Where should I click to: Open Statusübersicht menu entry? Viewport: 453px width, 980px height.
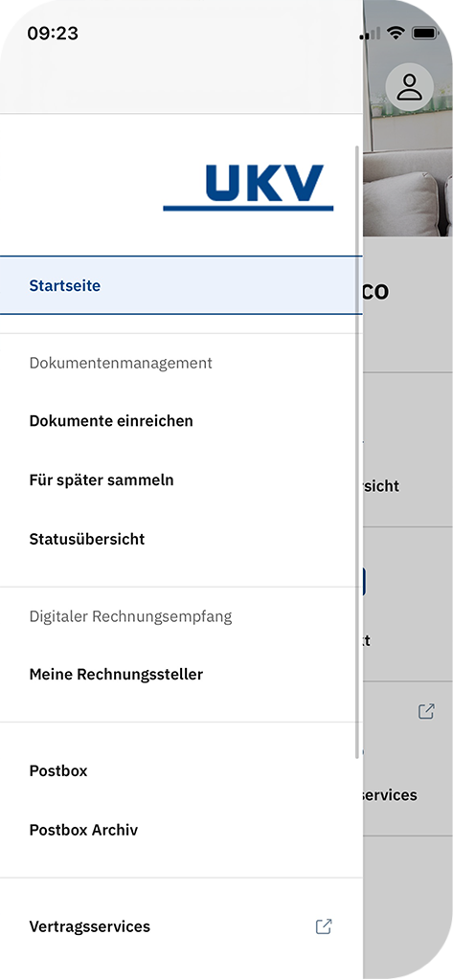pos(181,539)
